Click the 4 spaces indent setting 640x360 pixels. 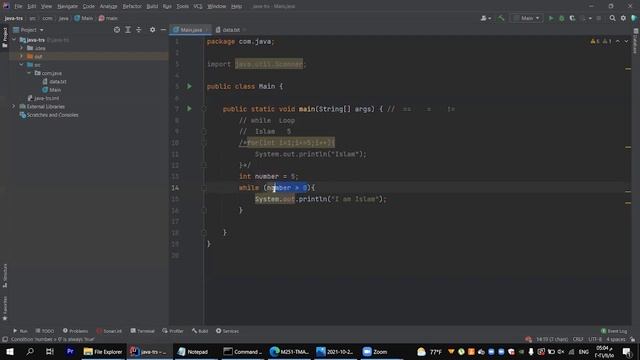pyautogui.click(x=615, y=339)
